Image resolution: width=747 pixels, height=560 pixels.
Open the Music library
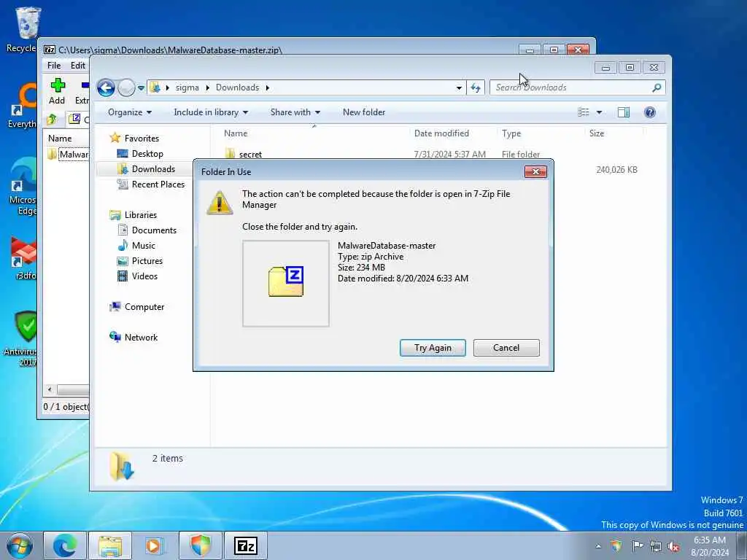point(144,246)
